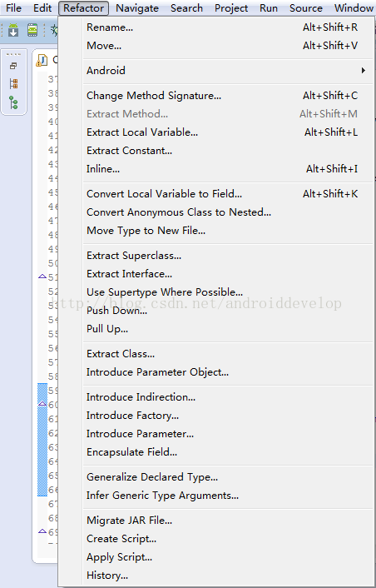Viewport: 376px width, 588px height.
Task: Select Extract Interface...
Action: point(222,274)
